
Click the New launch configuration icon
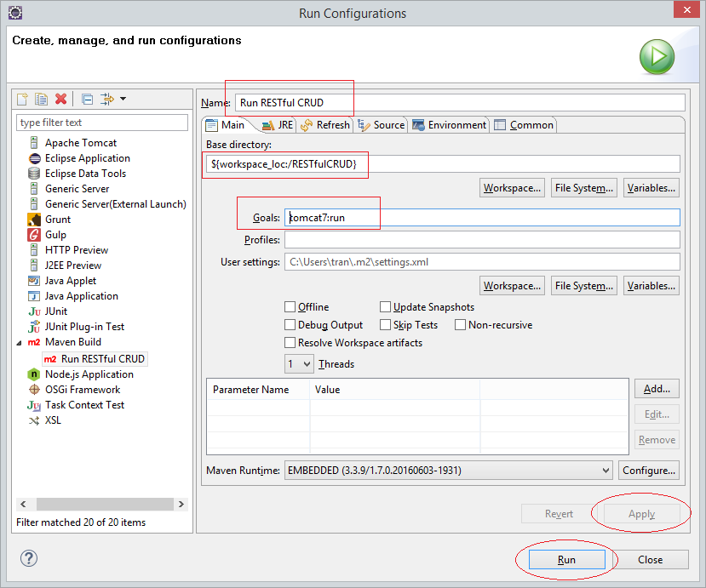click(x=22, y=99)
